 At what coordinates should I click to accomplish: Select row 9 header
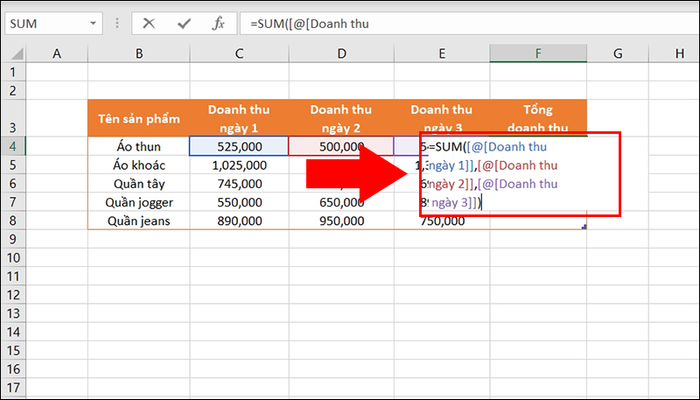[13, 239]
